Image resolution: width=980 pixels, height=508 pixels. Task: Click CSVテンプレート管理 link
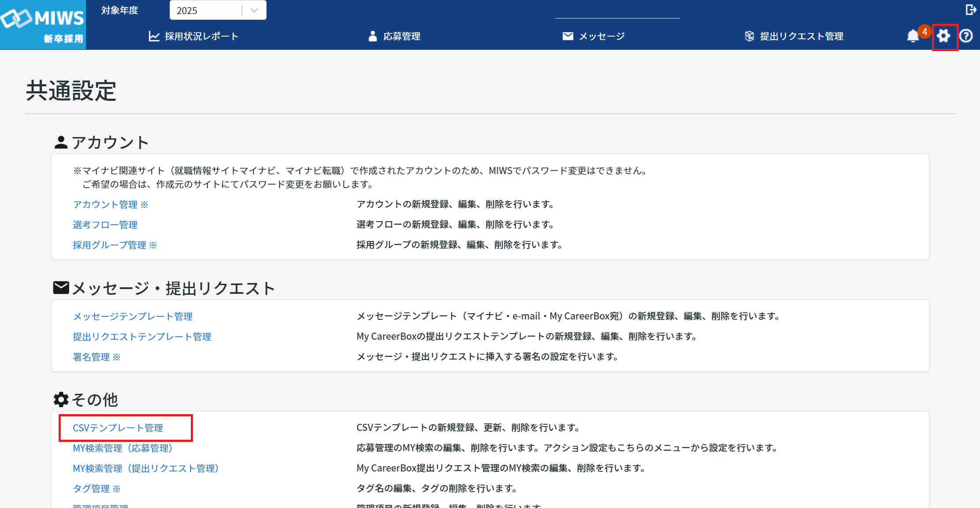(118, 427)
